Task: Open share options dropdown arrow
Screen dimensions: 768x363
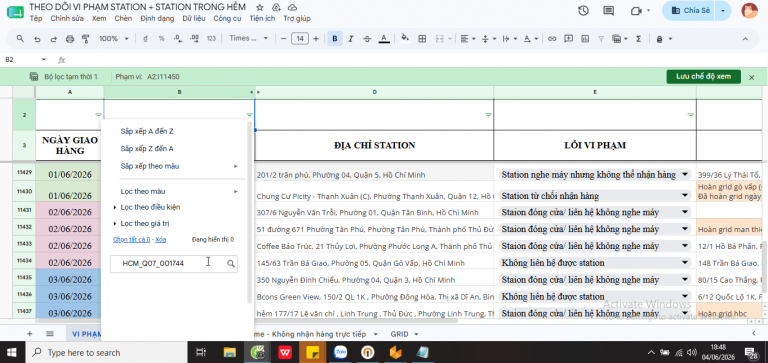Action: coord(723,11)
